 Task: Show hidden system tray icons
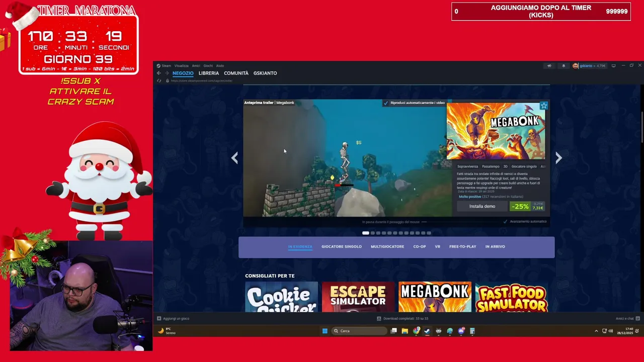click(596, 331)
